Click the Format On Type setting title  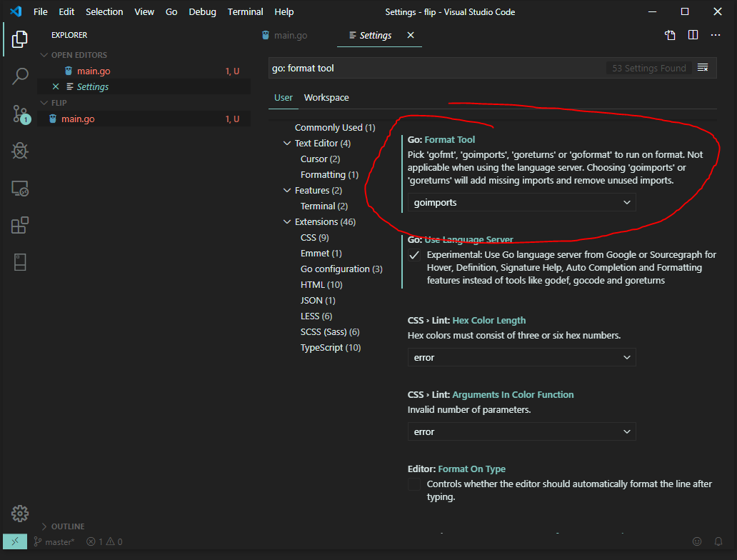[x=471, y=469]
